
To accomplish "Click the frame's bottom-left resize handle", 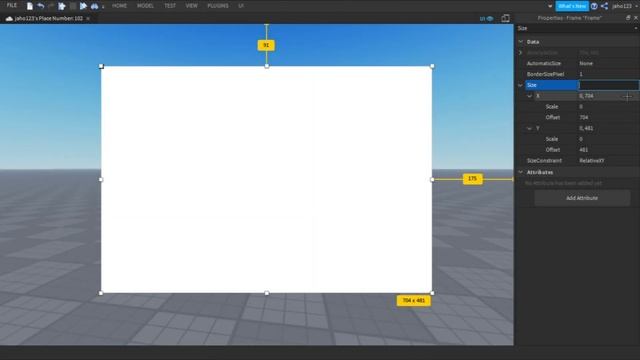I will (x=101, y=293).
